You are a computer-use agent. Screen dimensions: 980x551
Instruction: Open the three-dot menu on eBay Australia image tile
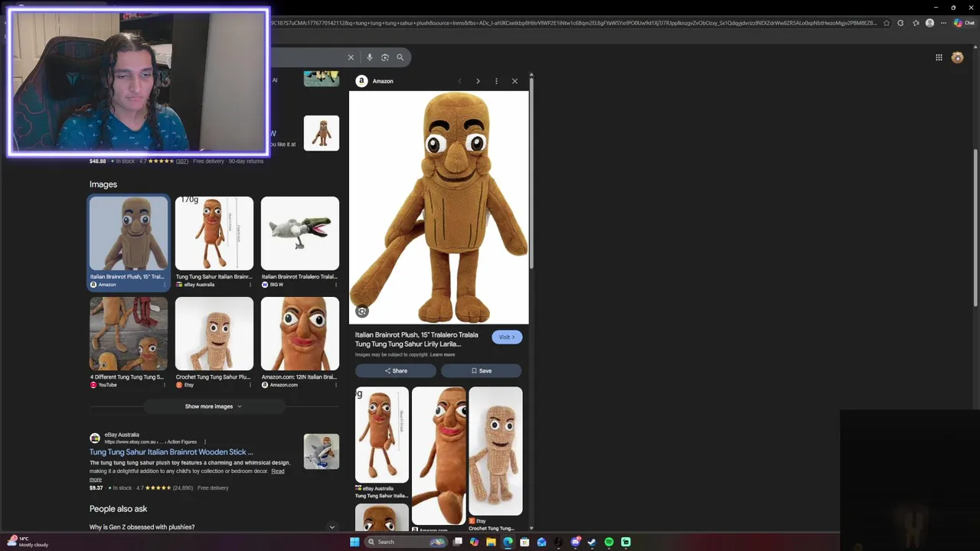[250, 285]
